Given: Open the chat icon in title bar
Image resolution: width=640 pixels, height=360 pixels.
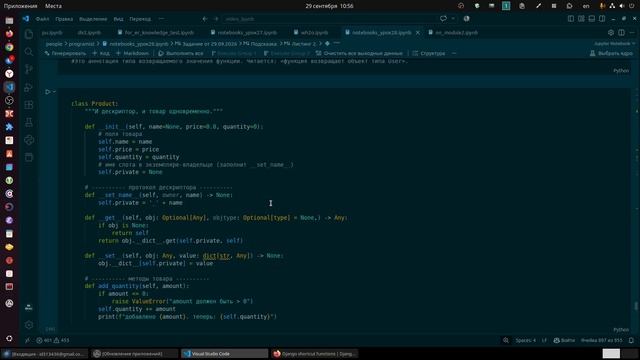Looking at the screenshot, I should [x=443, y=19].
